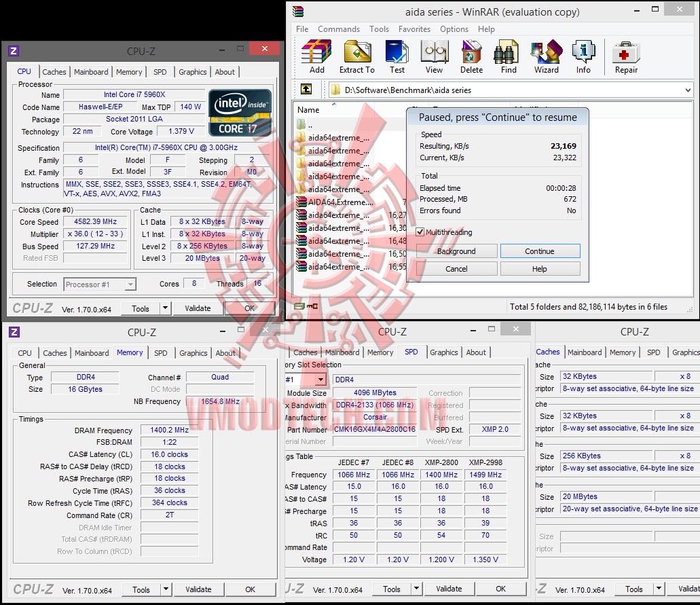700x605 pixels.
Task: Switch to Graphics tab in top CPU-Z window
Action: coord(192,72)
